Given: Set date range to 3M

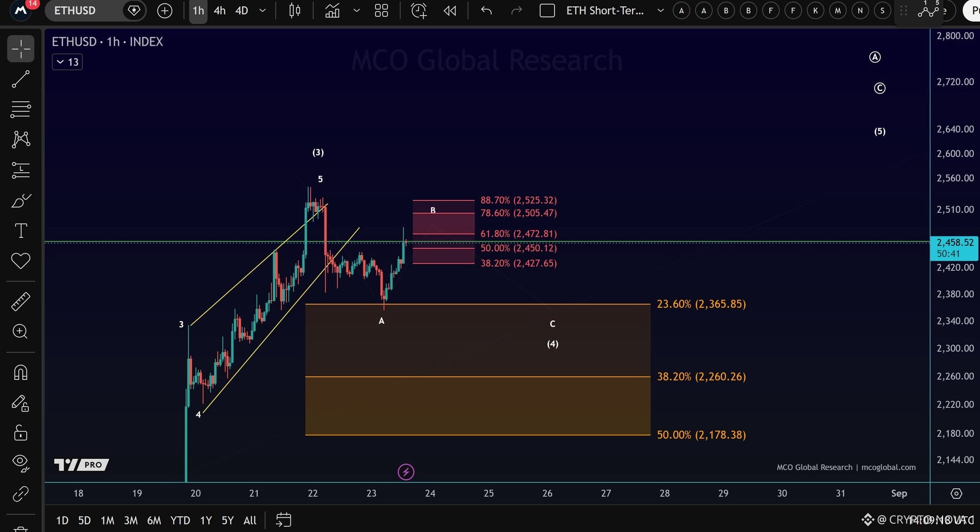Looking at the screenshot, I should 131,521.
